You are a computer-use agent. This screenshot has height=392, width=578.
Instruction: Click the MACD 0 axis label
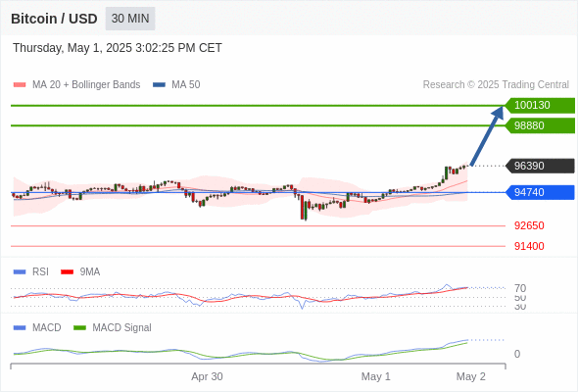517,354
